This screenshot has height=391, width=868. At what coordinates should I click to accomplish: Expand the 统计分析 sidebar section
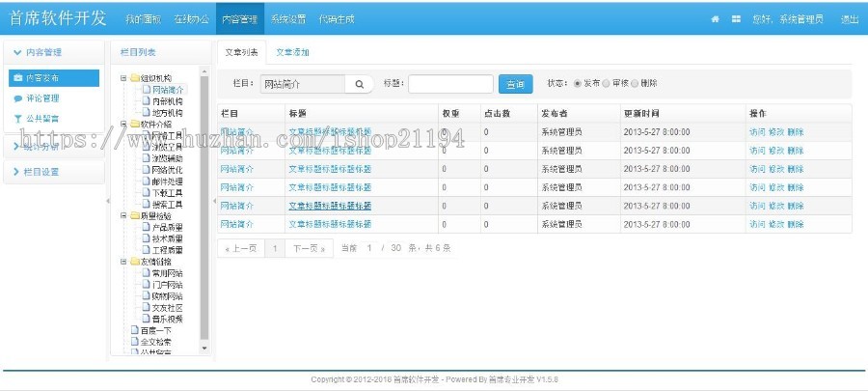(54, 148)
